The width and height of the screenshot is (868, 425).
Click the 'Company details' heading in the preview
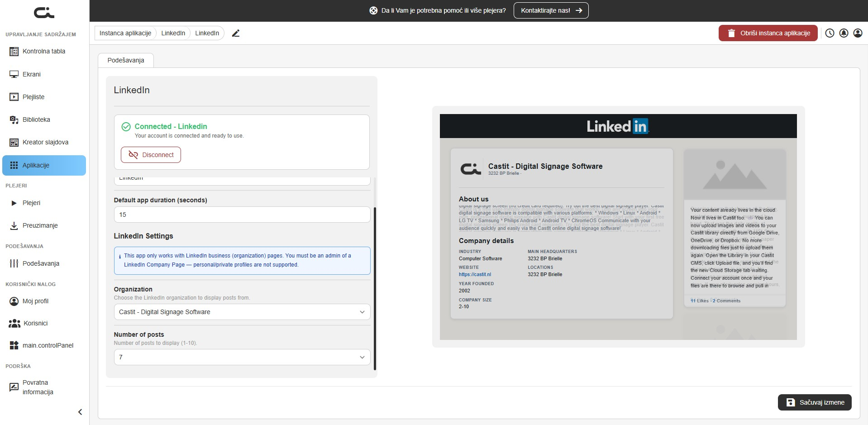[486, 241]
